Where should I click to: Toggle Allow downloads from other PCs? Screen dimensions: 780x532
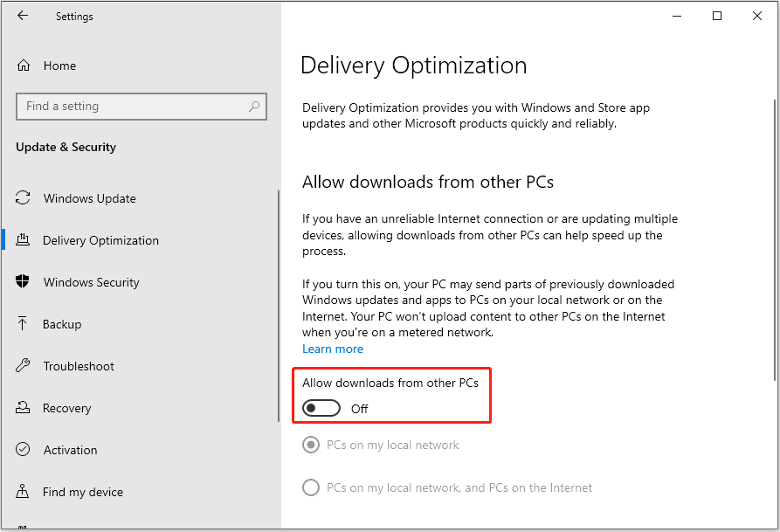[x=321, y=408]
